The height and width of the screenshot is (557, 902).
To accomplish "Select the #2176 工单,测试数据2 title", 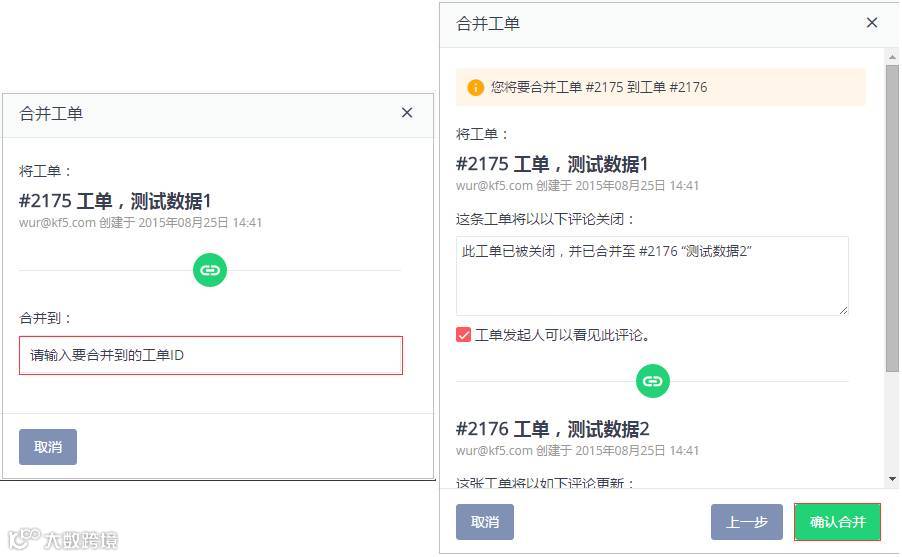I will 553,429.
